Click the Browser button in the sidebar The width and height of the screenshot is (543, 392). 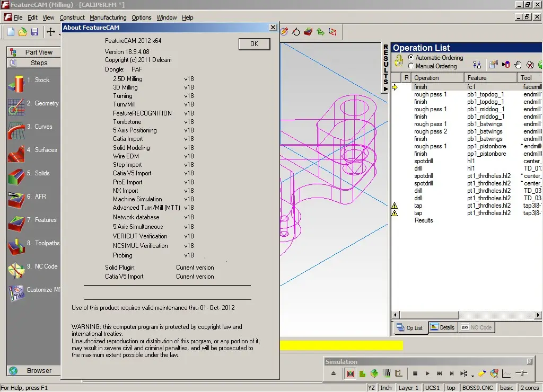pyautogui.click(x=33, y=371)
